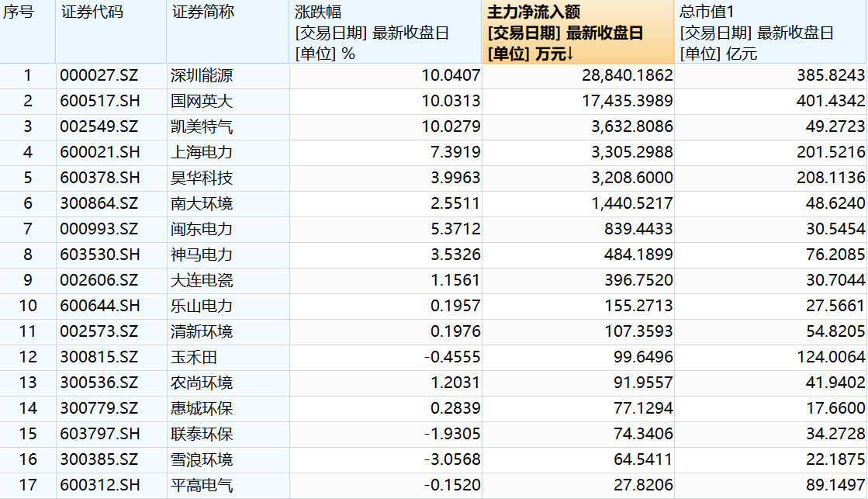This screenshot has width=868, height=499.
Task: Select stock name 昊华科技
Action: click(202, 178)
